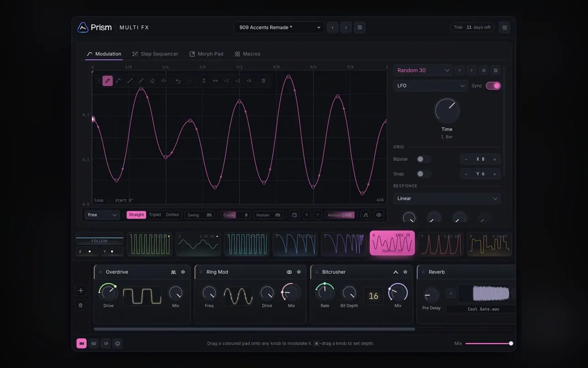Open the Random 30 shape dropdown
The height and width of the screenshot is (368, 588).
[x=423, y=70]
